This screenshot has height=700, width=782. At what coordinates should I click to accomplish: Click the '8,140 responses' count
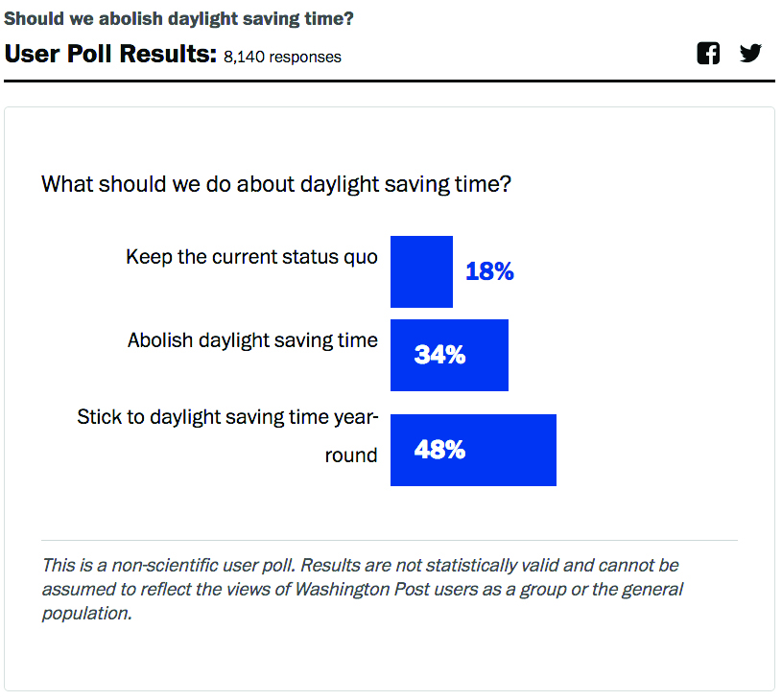click(x=282, y=57)
